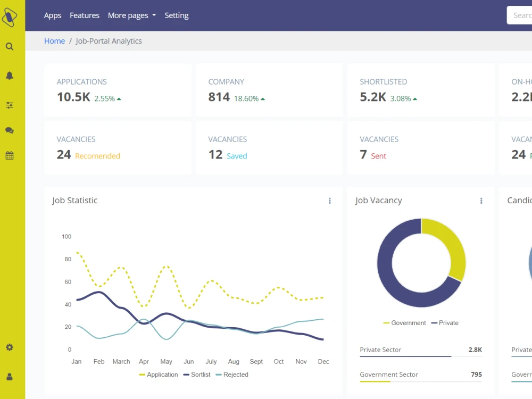
Task: Expand the More pages dropdown
Action: pos(131,15)
